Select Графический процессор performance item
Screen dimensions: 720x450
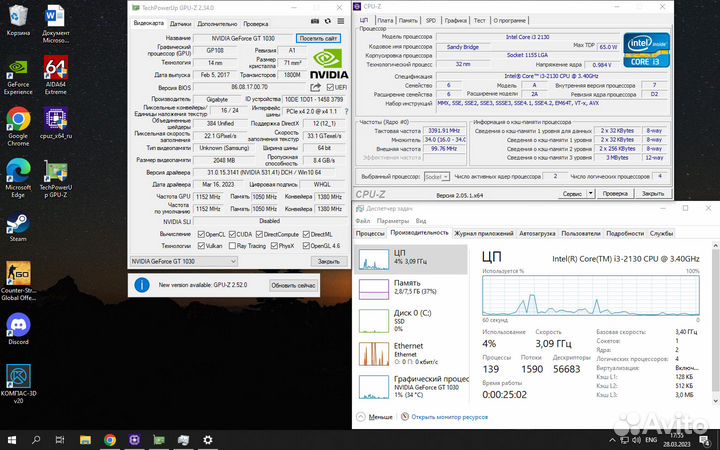click(x=411, y=387)
